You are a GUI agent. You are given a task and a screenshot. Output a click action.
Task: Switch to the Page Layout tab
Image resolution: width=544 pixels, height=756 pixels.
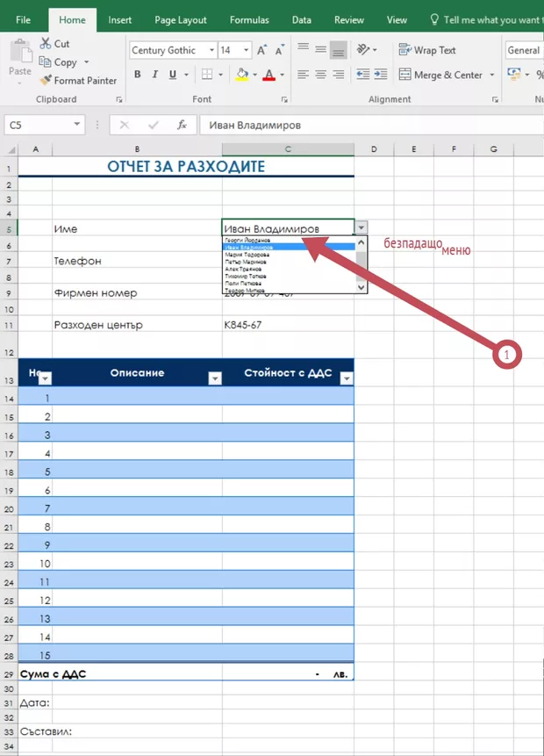(x=180, y=20)
